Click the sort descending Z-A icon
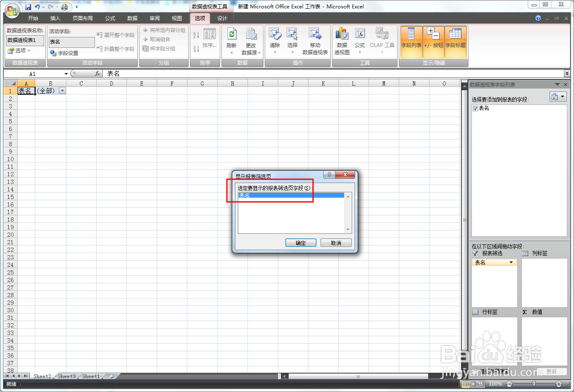 [x=196, y=49]
